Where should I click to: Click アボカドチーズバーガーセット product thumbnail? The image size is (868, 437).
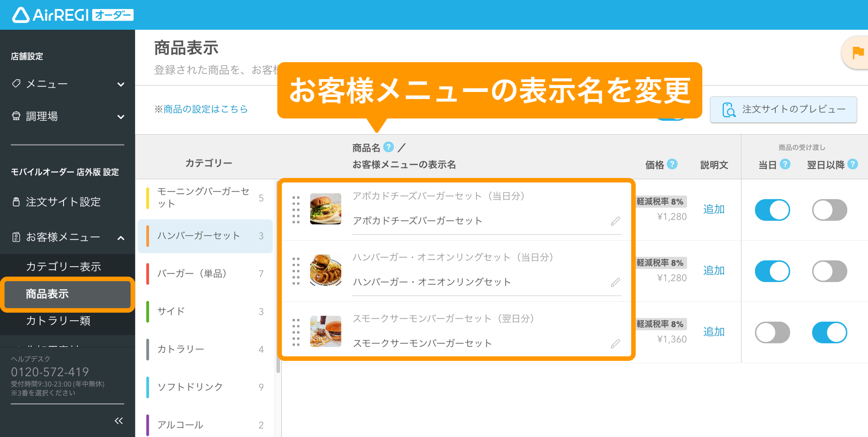(325, 209)
